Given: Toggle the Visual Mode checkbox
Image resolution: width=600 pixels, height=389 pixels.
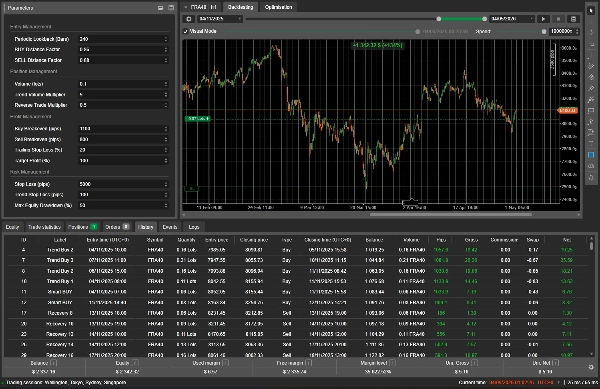Looking at the screenshot, I should coord(186,31).
